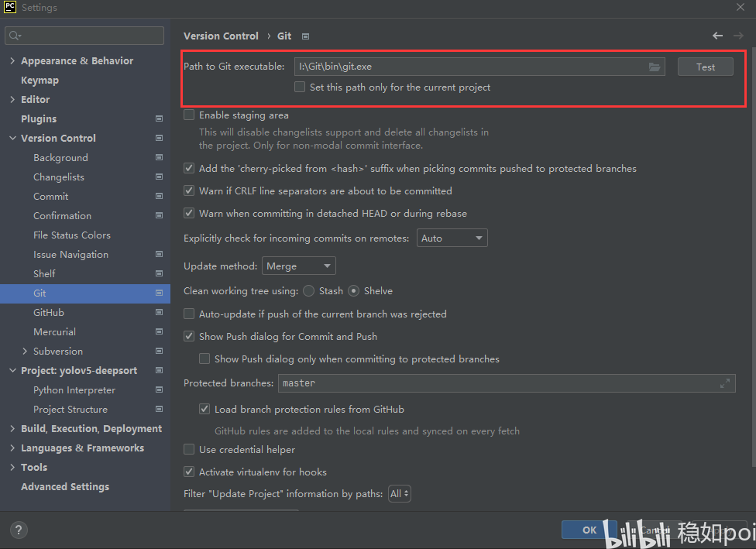
Task: Open the Update method Merge dropdown
Action: (x=298, y=266)
